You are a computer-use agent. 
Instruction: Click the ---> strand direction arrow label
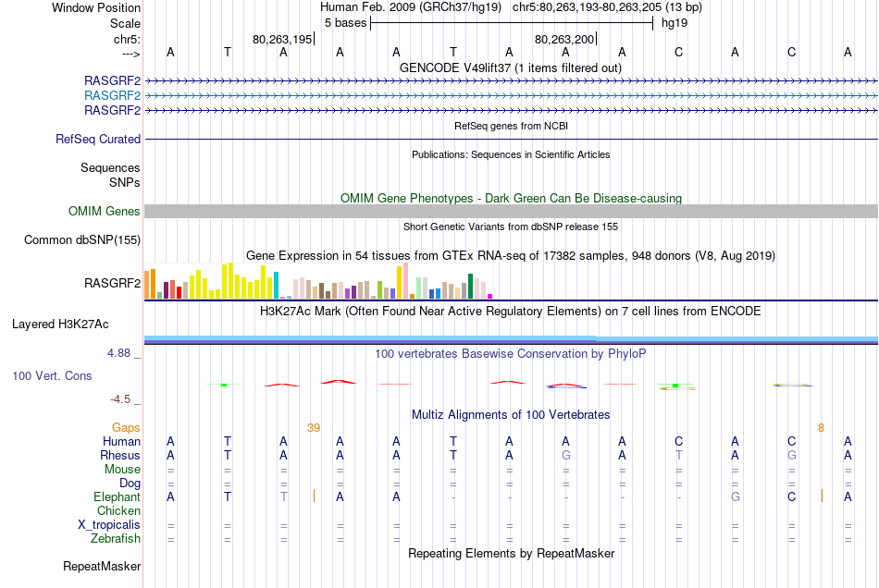(130, 54)
